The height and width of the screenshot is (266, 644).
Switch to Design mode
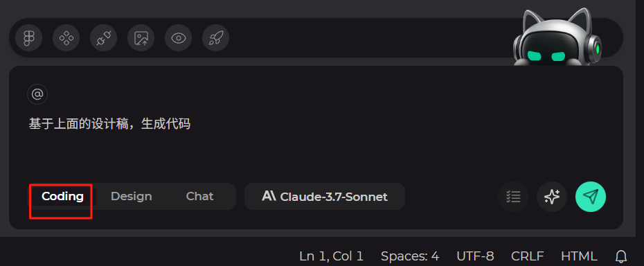click(x=132, y=197)
